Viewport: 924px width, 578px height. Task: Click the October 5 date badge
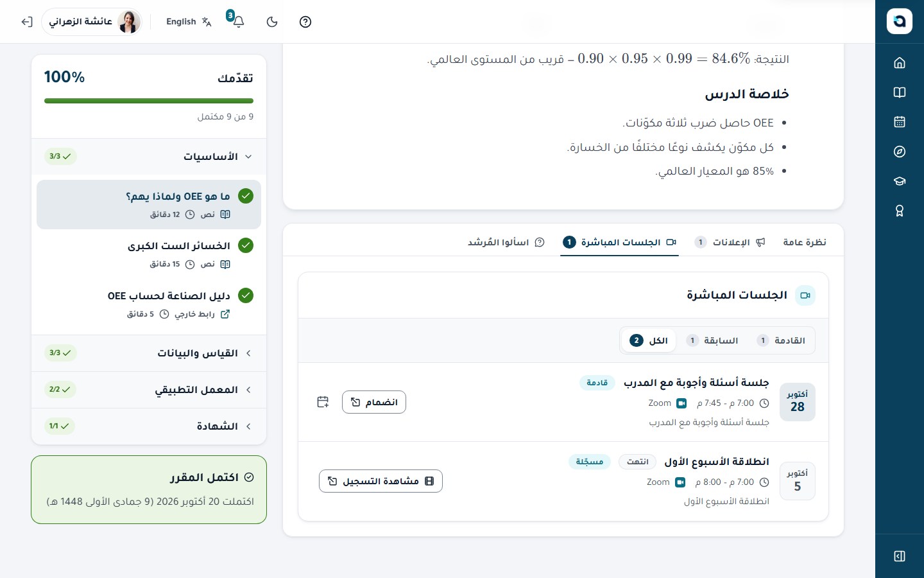click(798, 481)
